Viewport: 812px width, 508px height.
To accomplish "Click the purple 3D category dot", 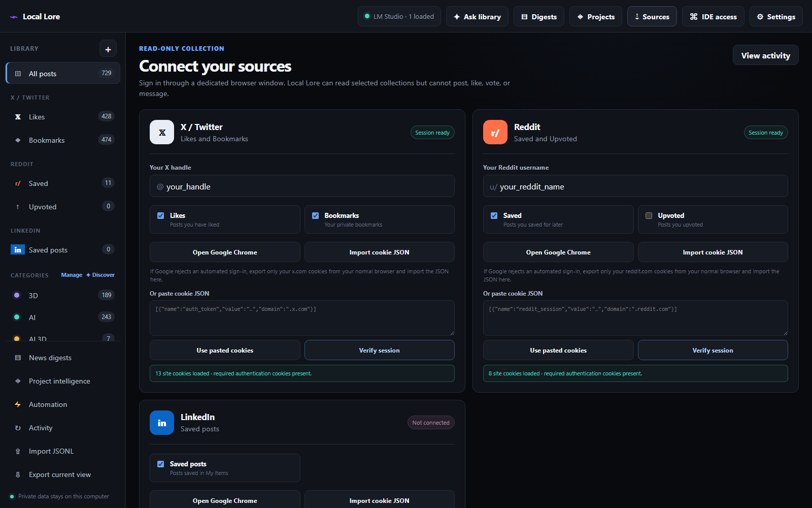I will coord(17,295).
